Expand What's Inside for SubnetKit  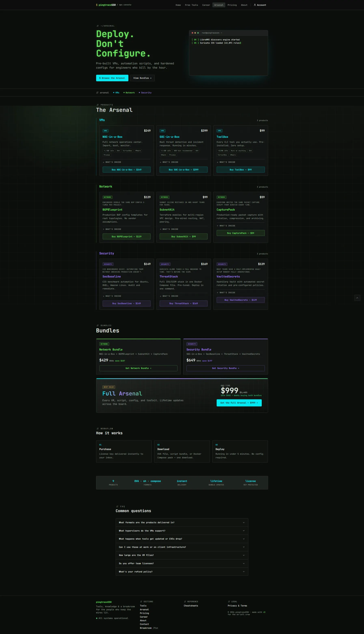[183, 229]
